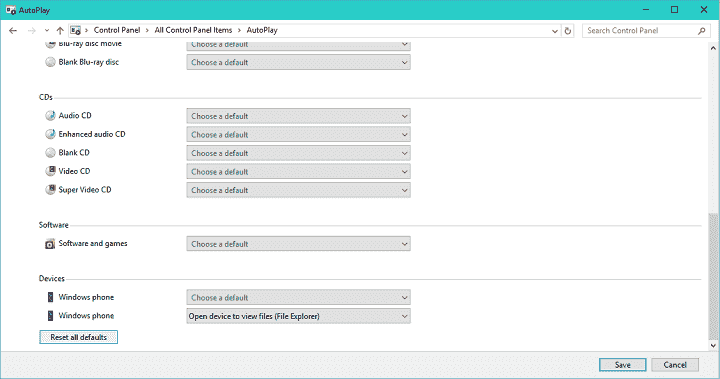Go up one level with the up arrow
Screen dimensions: 720x379
60,30
